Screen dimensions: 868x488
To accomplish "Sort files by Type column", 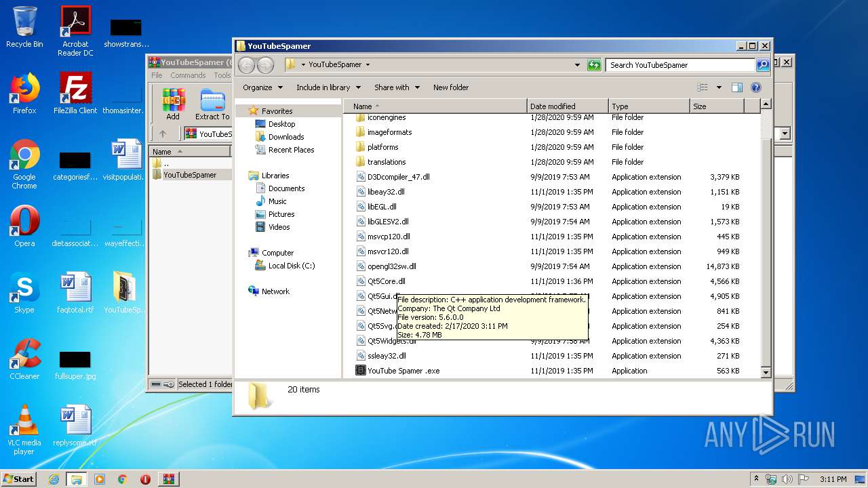I will 648,106.
